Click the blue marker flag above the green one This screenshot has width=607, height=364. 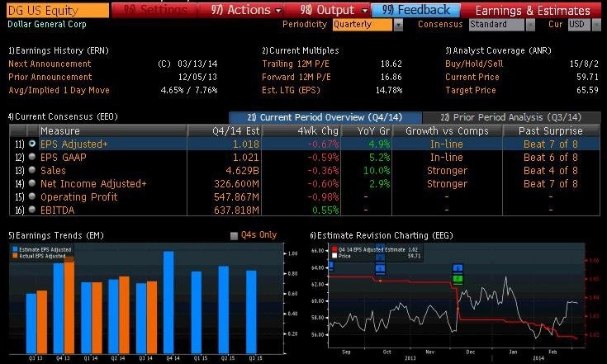(x=458, y=268)
